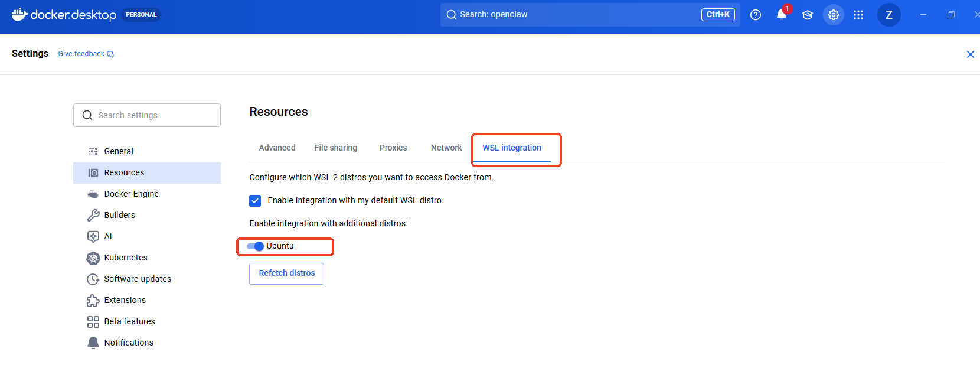The height and width of the screenshot is (368, 980).
Task: Click the Ubuntu distro label
Action: (x=280, y=246)
